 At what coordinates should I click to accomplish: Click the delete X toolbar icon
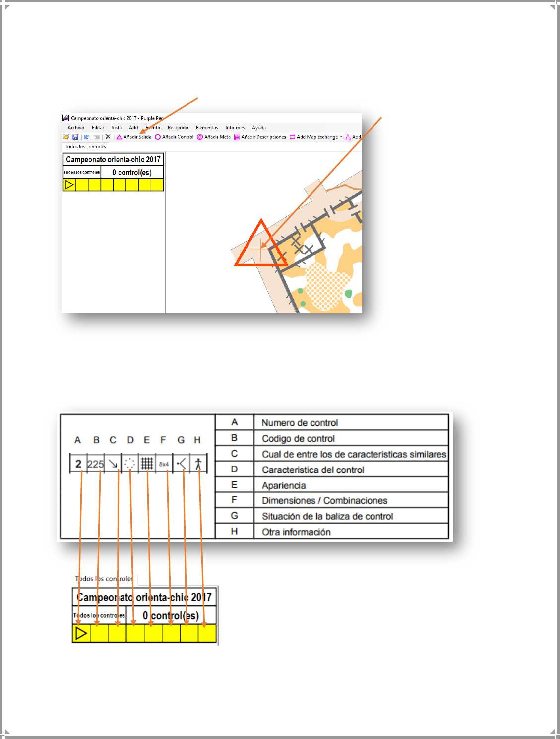pos(108,137)
